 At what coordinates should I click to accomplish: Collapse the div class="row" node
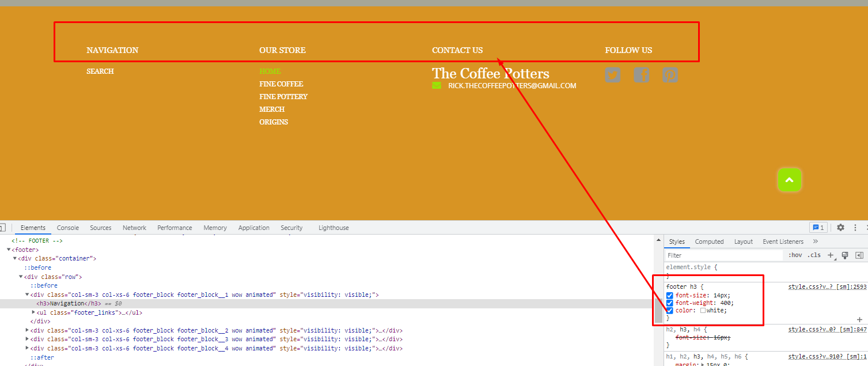pyautogui.click(x=21, y=277)
